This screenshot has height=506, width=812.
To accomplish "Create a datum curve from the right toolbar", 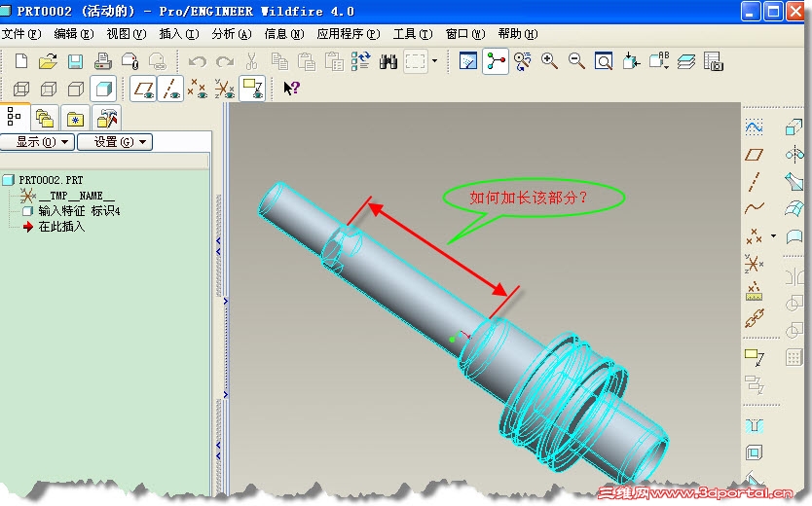I will [x=754, y=208].
